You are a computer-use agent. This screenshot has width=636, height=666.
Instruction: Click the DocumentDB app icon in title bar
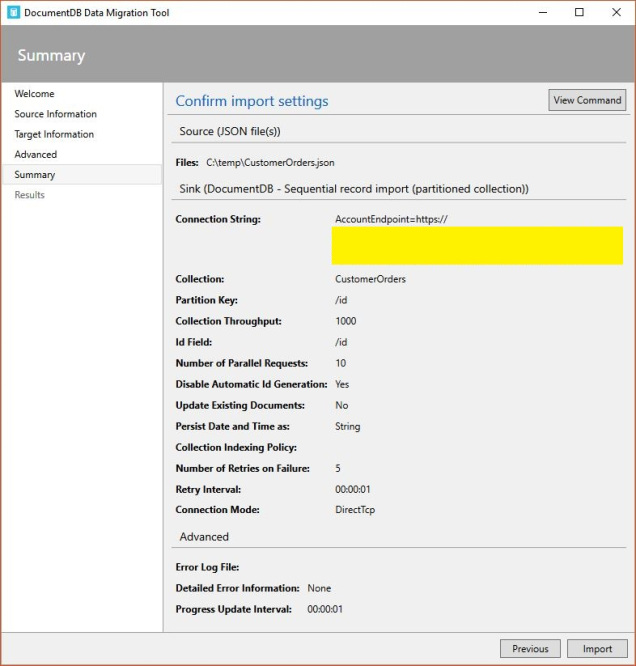click(x=13, y=12)
